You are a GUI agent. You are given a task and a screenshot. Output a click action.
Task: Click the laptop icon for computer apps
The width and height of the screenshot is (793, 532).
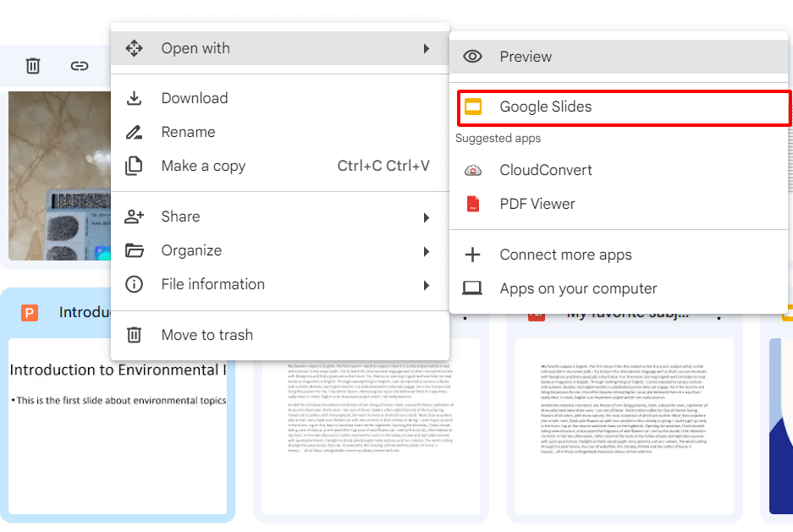coord(473,288)
